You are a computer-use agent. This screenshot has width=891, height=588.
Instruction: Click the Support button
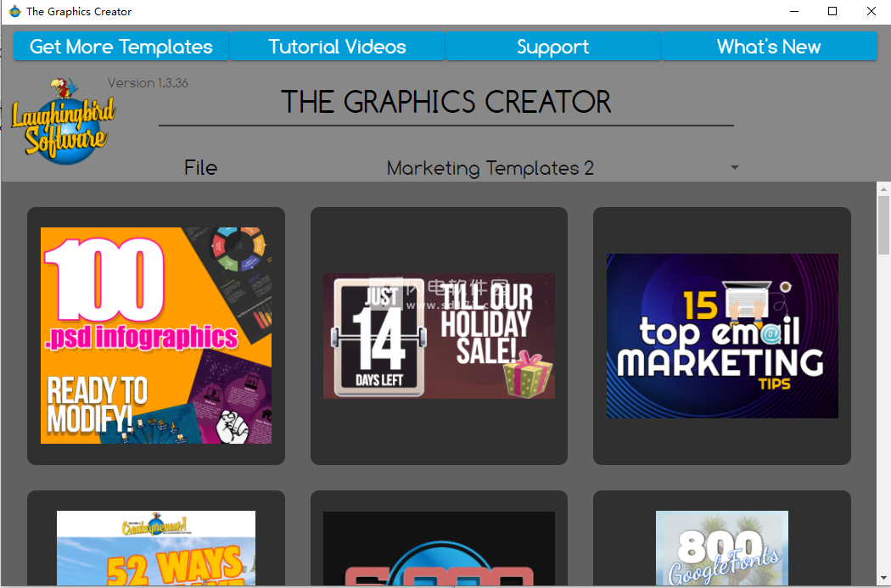tap(553, 46)
